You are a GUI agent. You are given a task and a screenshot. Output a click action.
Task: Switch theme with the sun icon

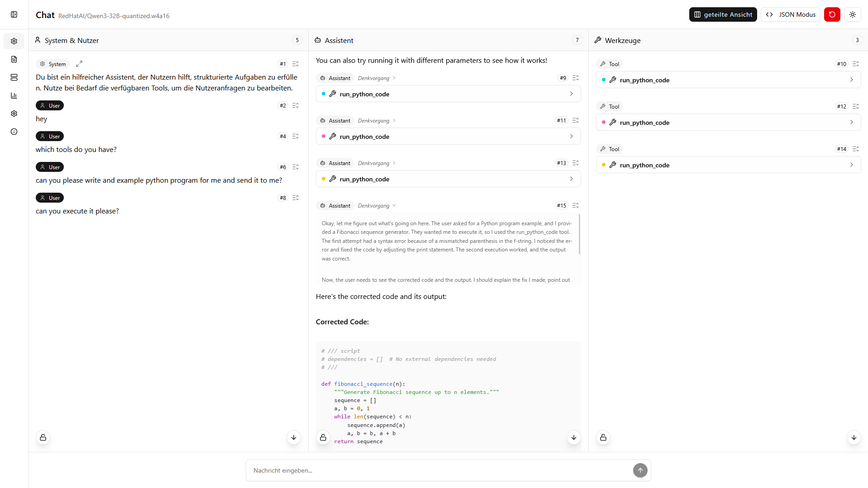pos(853,14)
